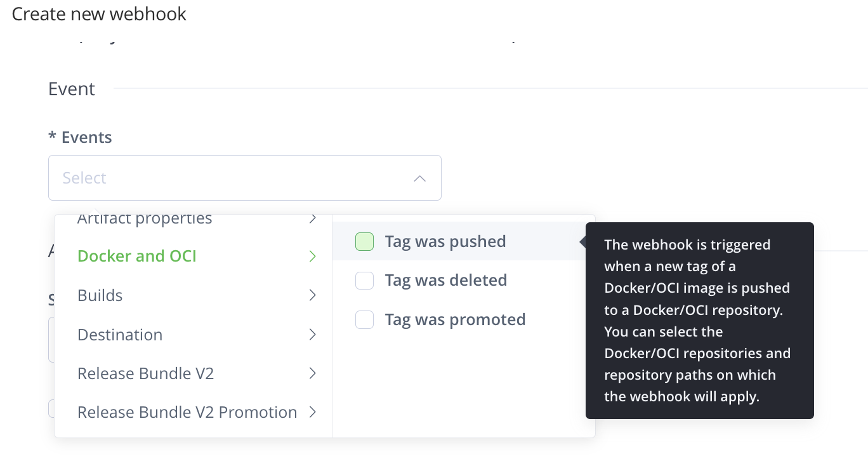Click the Tag was deleted label
This screenshot has height=461, width=868.
coord(446,281)
